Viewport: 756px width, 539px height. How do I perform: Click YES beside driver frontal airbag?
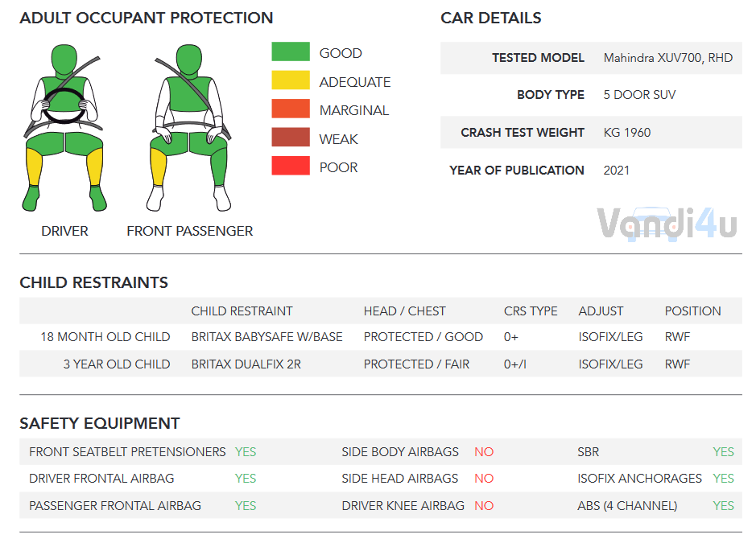[x=246, y=479]
